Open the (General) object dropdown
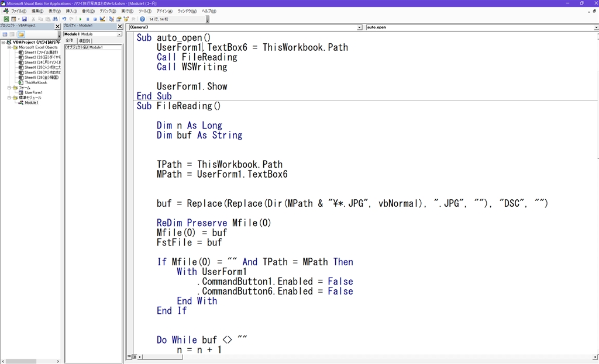The image size is (599, 364). [x=360, y=27]
